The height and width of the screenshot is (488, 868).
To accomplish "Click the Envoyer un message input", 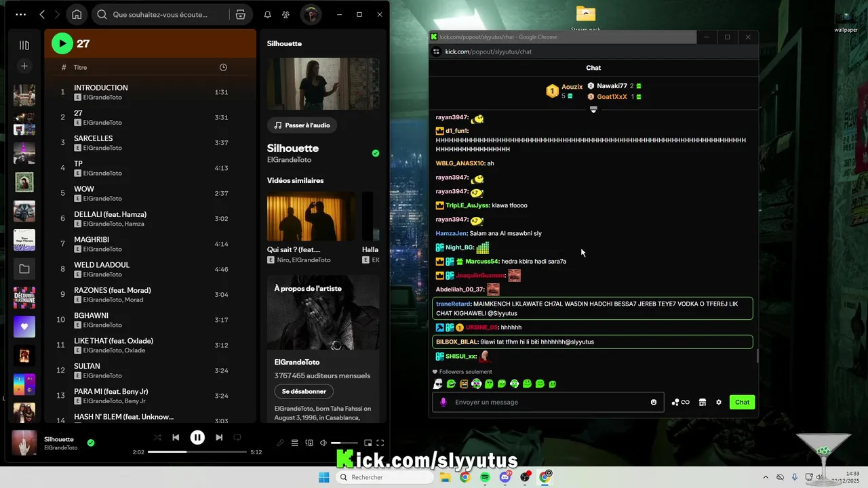I will tap(548, 402).
